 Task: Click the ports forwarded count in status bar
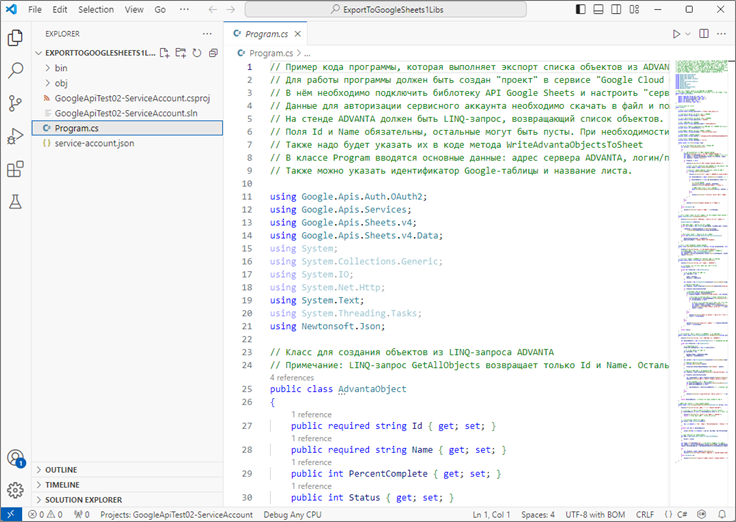[x=82, y=514]
